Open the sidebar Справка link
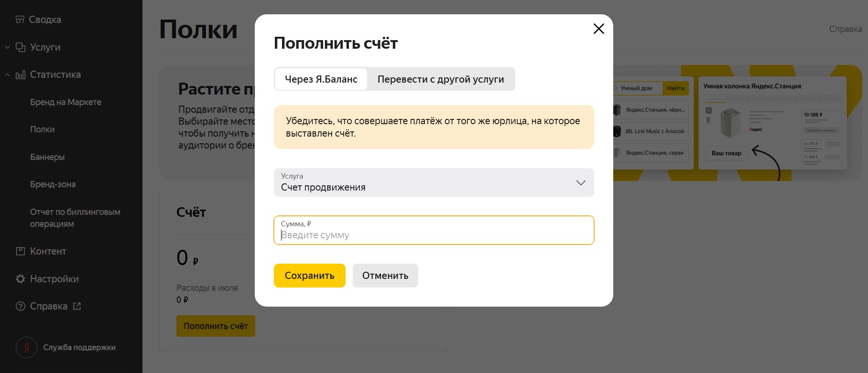Screen dimensions: 868x373 (x=49, y=306)
